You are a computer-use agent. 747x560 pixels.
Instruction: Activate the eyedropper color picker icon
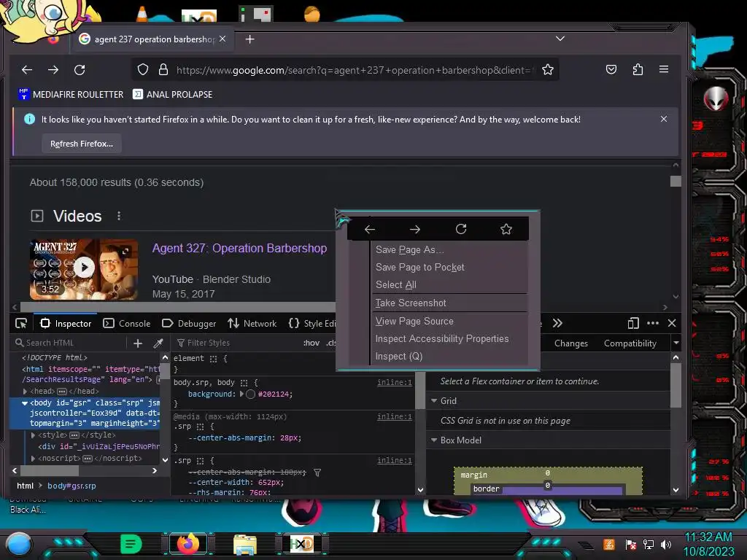pos(158,343)
